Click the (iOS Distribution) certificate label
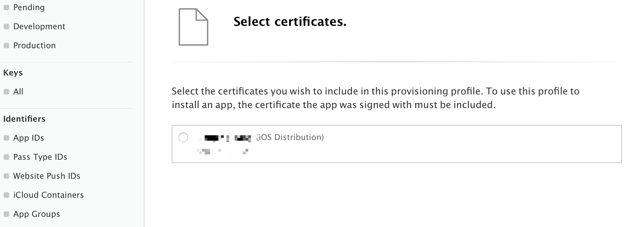The width and height of the screenshot is (644, 227). pyautogui.click(x=290, y=137)
